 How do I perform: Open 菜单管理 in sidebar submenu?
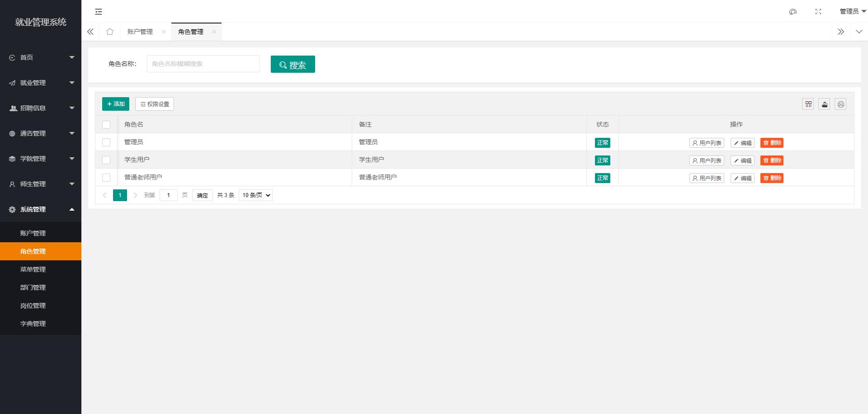tap(41, 269)
